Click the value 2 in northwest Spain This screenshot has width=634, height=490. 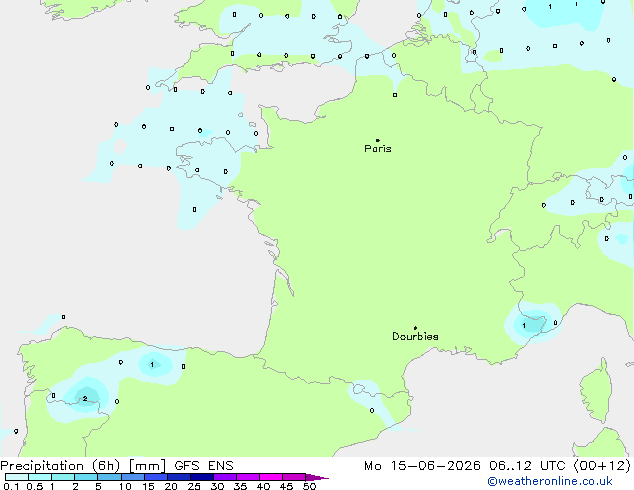point(85,399)
